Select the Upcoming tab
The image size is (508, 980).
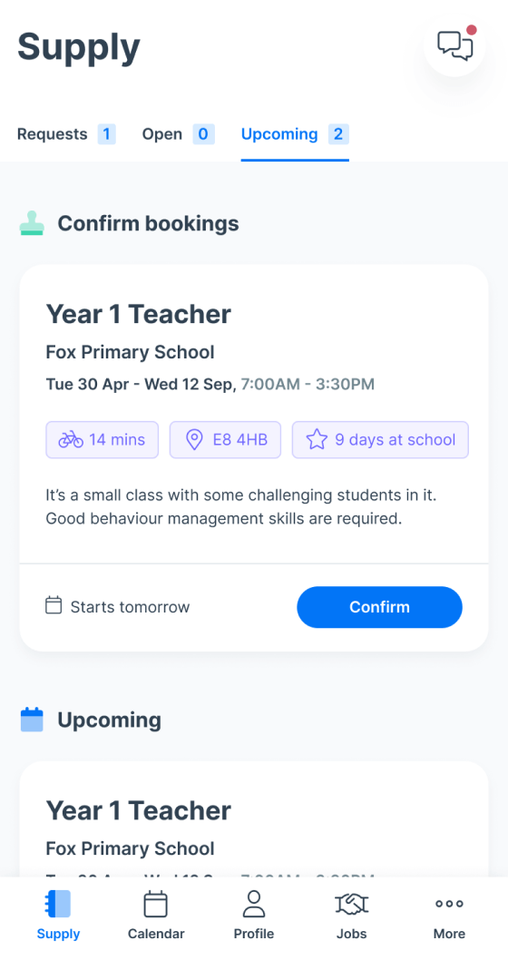coord(295,134)
